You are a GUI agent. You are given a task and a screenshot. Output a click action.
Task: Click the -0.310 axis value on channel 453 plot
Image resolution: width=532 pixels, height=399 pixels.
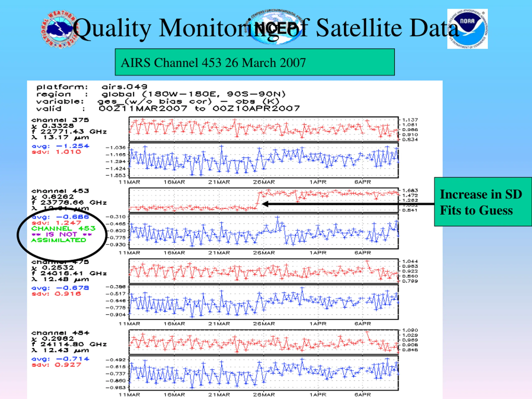point(116,217)
